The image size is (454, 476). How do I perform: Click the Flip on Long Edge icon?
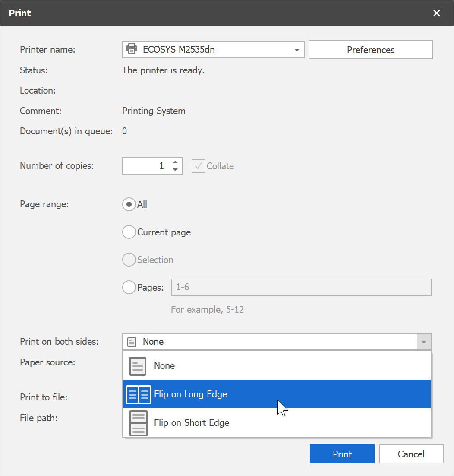pyautogui.click(x=138, y=394)
